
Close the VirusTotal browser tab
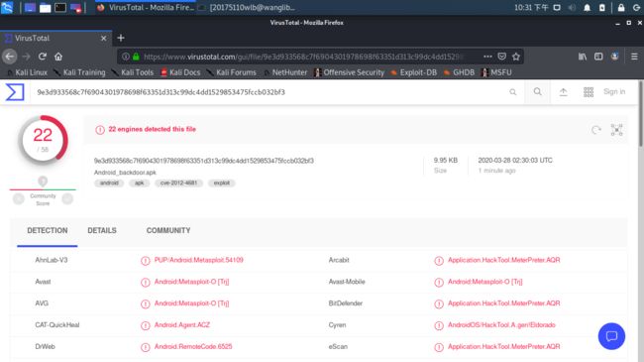click(x=103, y=39)
